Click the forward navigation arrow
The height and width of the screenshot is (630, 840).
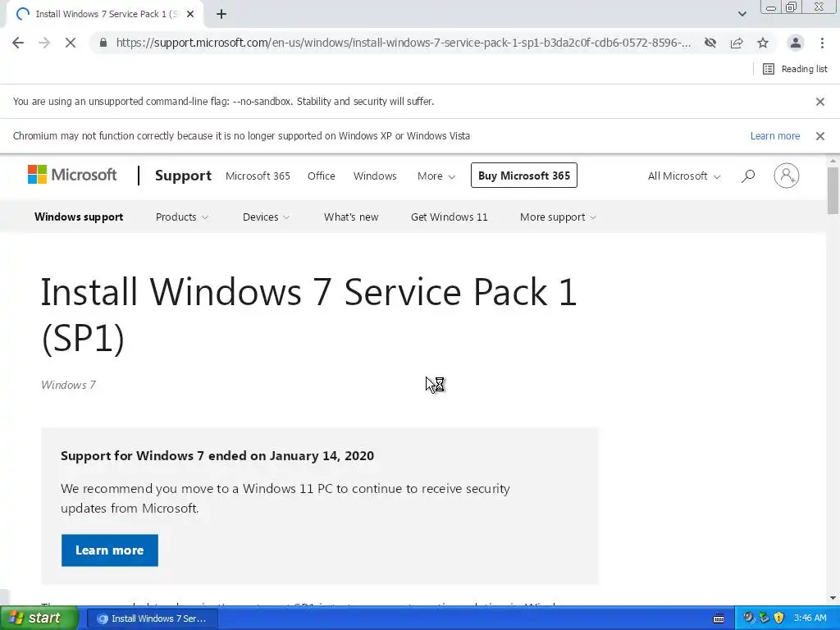point(44,43)
